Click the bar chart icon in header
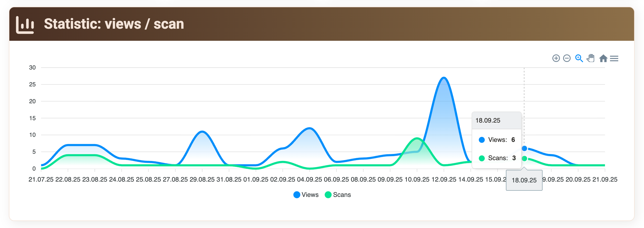This screenshot has height=228, width=644. pyautogui.click(x=25, y=25)
